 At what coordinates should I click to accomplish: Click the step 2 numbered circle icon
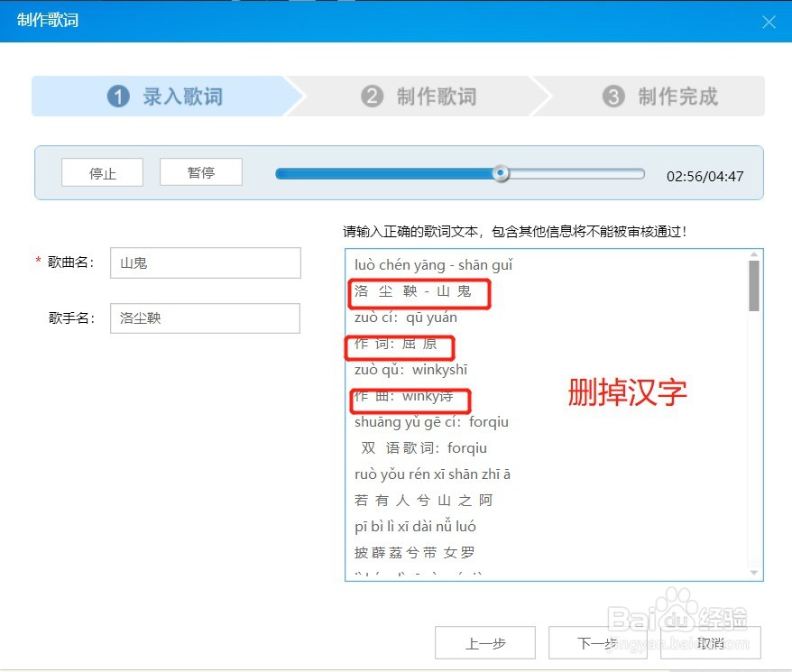[x=373, y=96]
